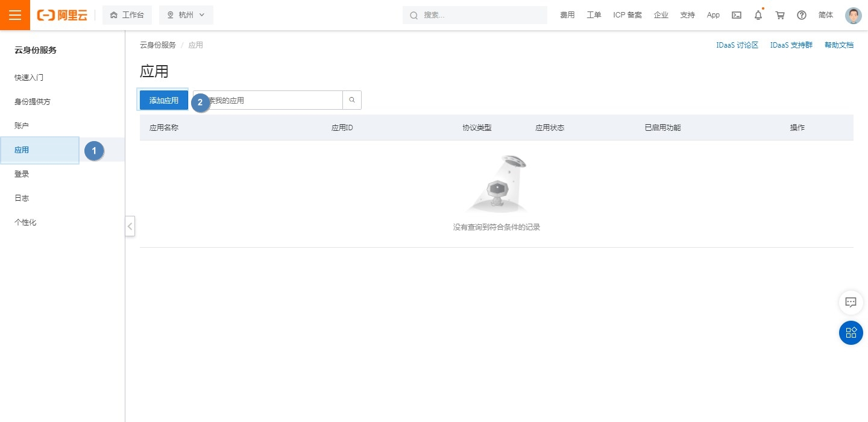Open the 帮助文档 link
This screenshot has height=422, width=868.
tap(838, 45)
